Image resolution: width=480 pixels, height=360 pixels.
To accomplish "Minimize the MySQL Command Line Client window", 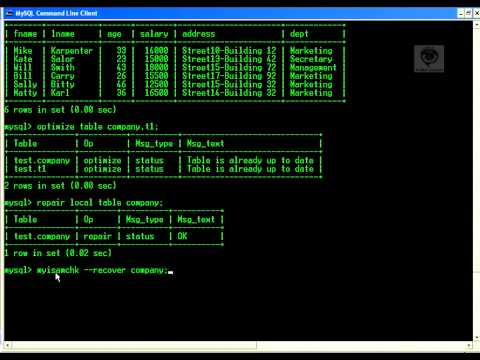I will 461,13.
